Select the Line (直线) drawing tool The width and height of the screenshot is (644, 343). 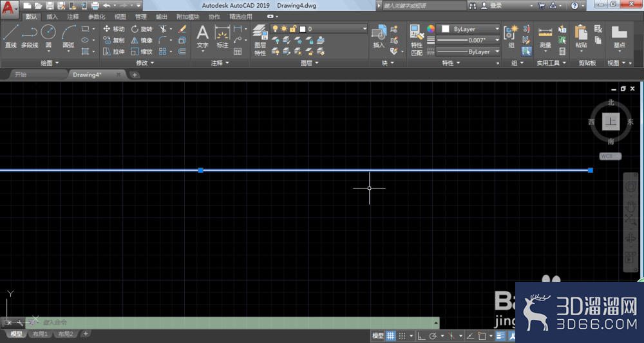[11, 36]
